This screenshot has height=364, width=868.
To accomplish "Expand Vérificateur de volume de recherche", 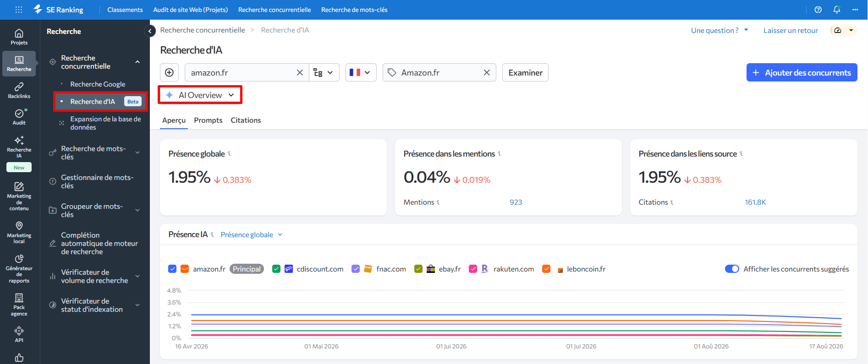I will pos(137,276).
